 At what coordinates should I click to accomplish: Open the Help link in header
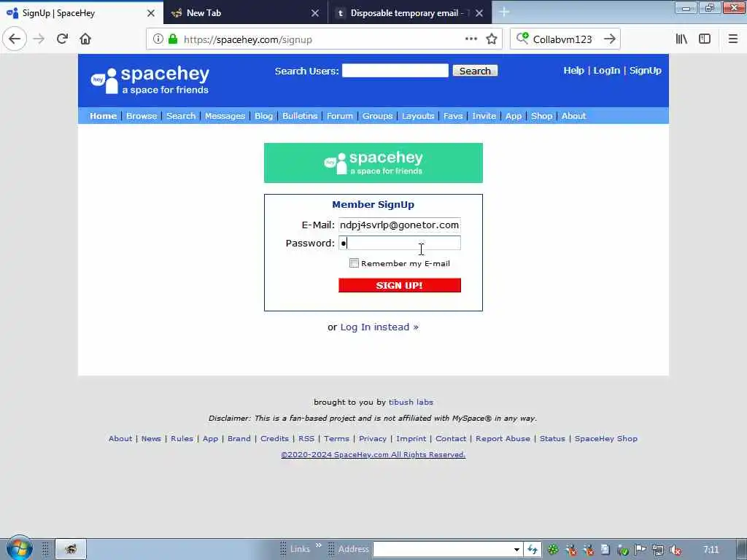pos(573,71)
